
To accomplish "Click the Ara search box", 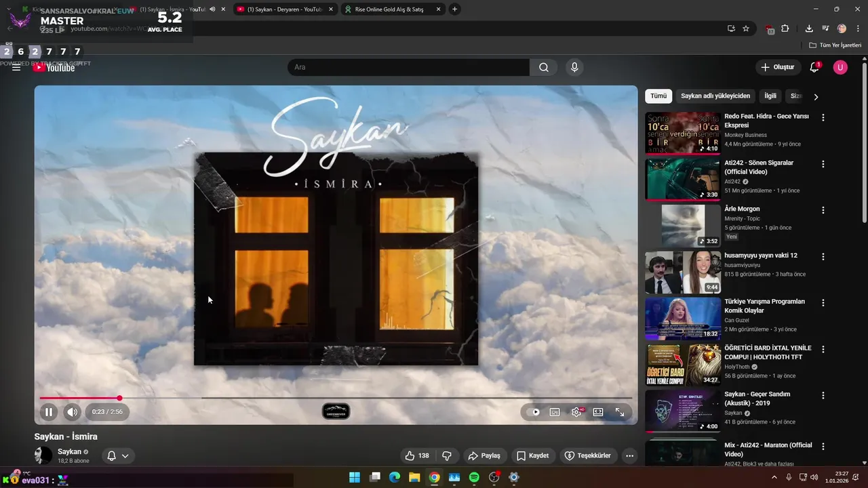I will point(408,67).
